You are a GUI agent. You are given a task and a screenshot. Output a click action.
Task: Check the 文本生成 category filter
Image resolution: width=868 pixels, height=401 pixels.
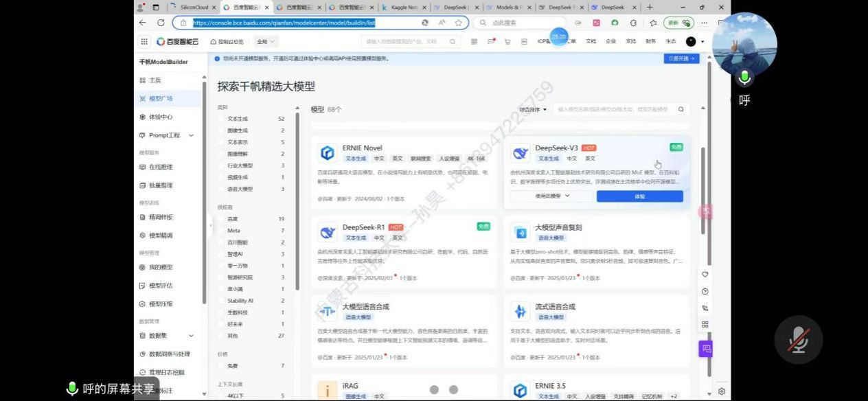(222, 119)
